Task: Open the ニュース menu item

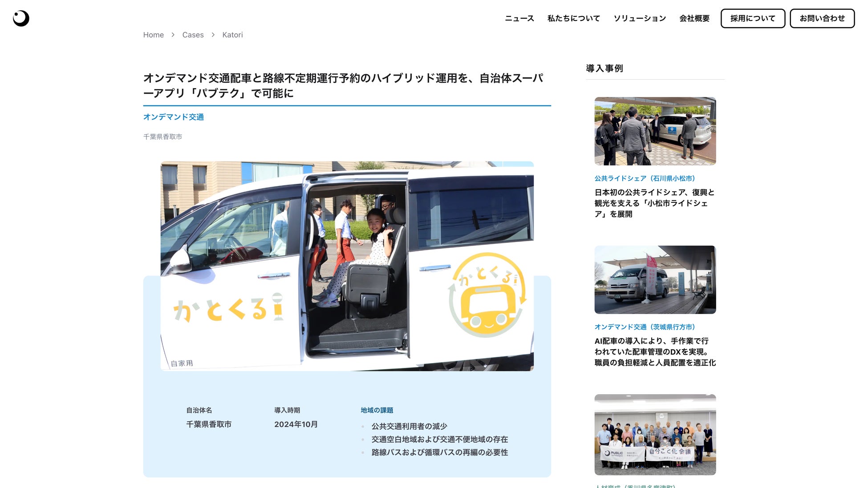Action: (519, 18)
